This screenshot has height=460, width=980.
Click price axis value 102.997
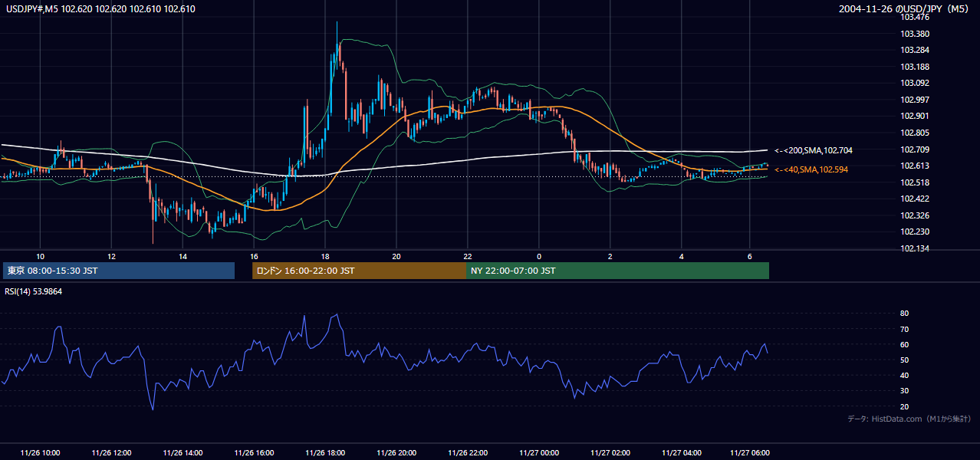pyautogui.click(x=916, y=100)
